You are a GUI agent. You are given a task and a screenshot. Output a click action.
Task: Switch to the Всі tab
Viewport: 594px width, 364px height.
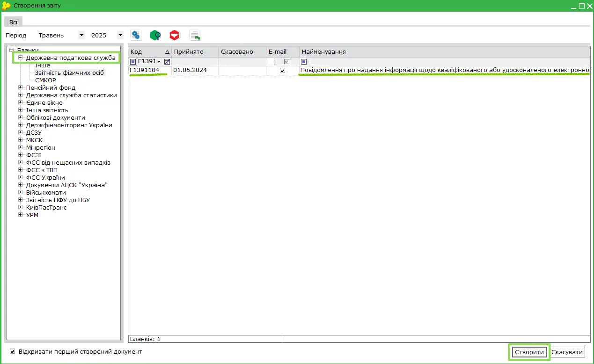pyautogui.click(x=14, y=22)
